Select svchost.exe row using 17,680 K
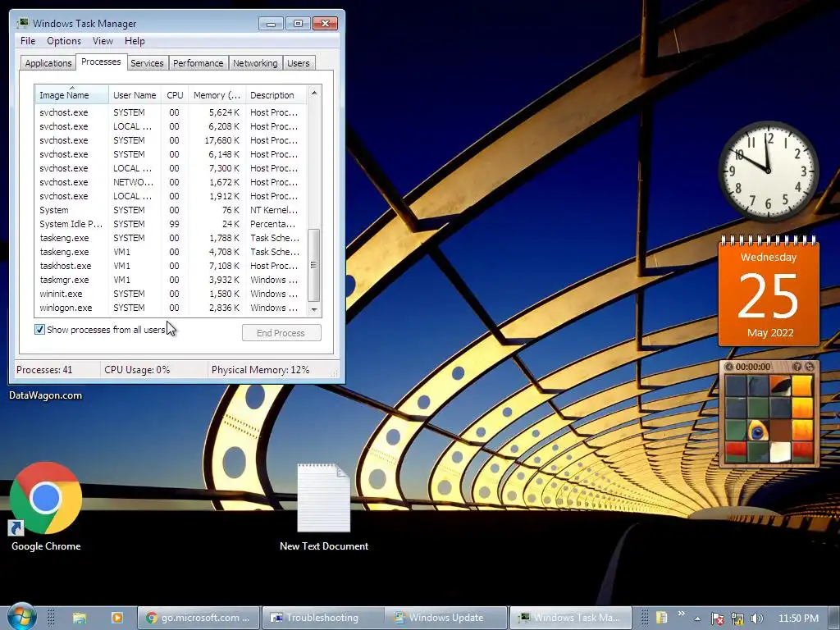Image resolution: width=840 pixels, height=630 pixels. (x=171, y=140)
